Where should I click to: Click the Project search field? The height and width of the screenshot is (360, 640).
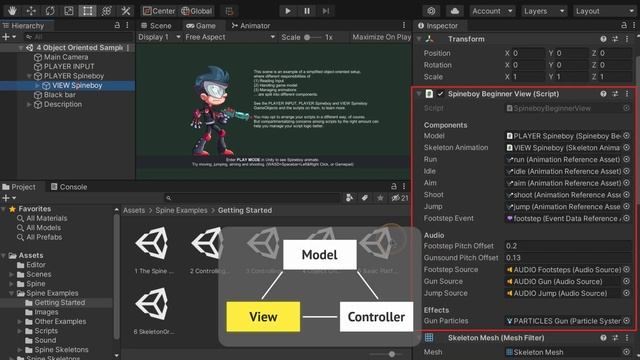pos(252,198)
